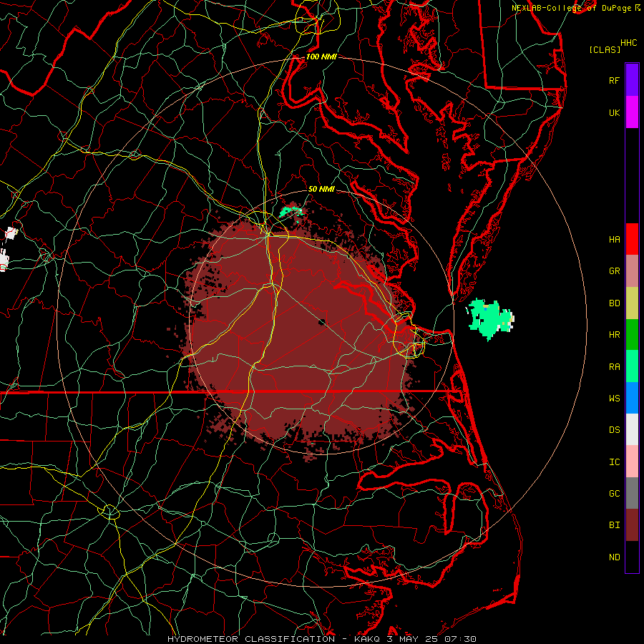The width and height of the screenshot is (644, 644).
Task: Click the ND black legend swatch
Action: tap(632, 557)
